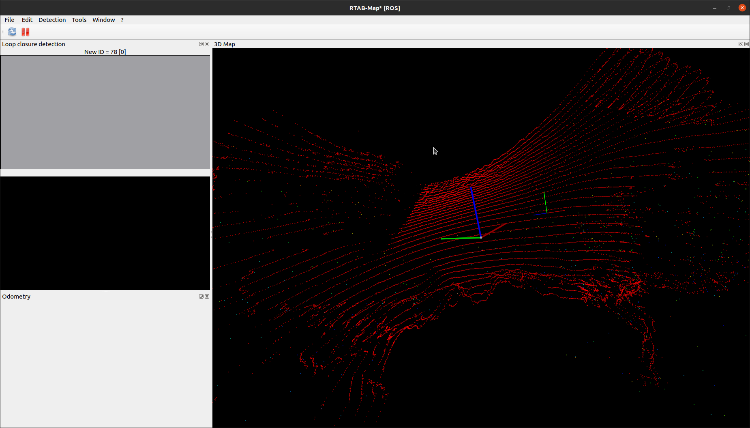Close the 3D Map panel

pyautogui.click(x=746, y=44)
